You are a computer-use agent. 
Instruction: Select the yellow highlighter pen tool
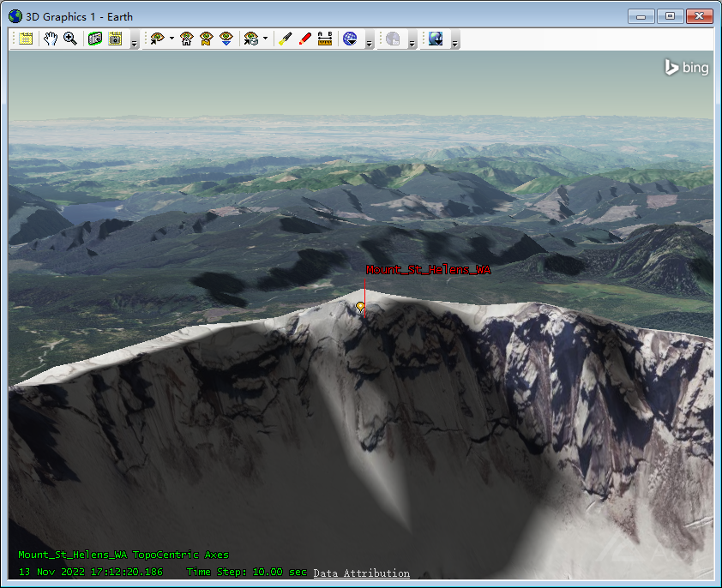[286, 39]
